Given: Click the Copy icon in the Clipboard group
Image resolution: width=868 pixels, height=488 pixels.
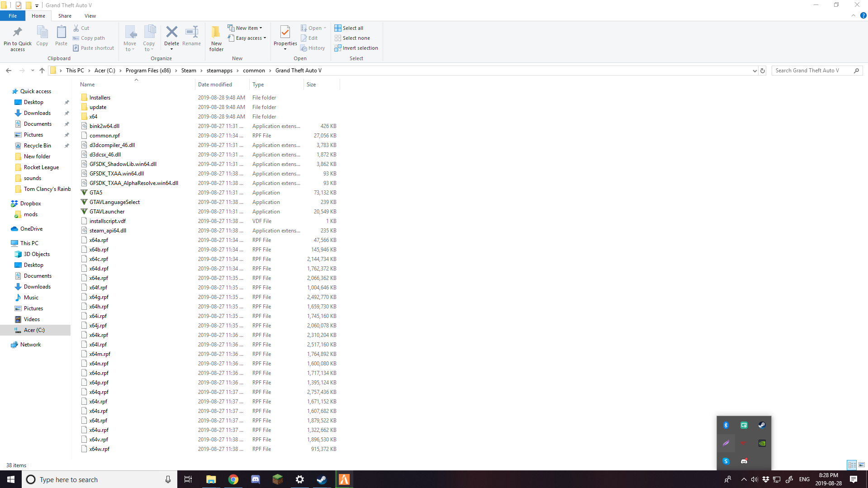Looking at the screenshot, I should [x=42, y=36].
